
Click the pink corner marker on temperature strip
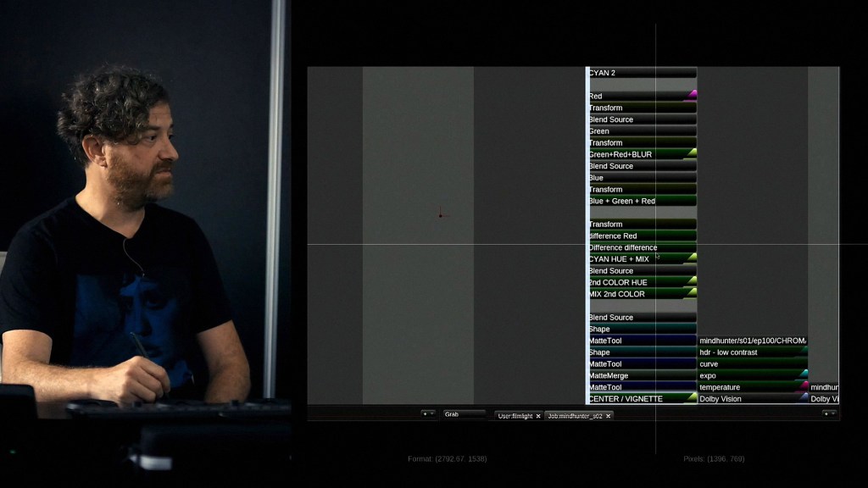point(804,385)
